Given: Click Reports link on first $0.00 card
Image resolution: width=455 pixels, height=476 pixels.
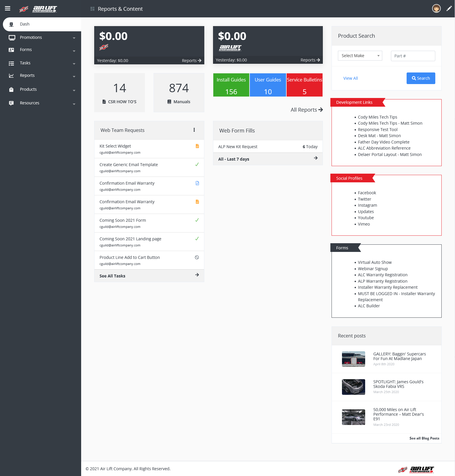Looking at the screenshot, I should pos(192,61).
